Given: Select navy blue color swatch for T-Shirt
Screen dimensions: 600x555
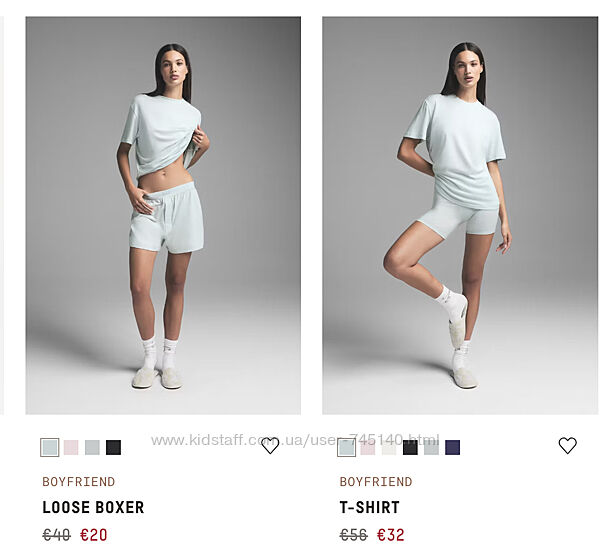Looking at the screenshot, I should (x=453, y=447).
